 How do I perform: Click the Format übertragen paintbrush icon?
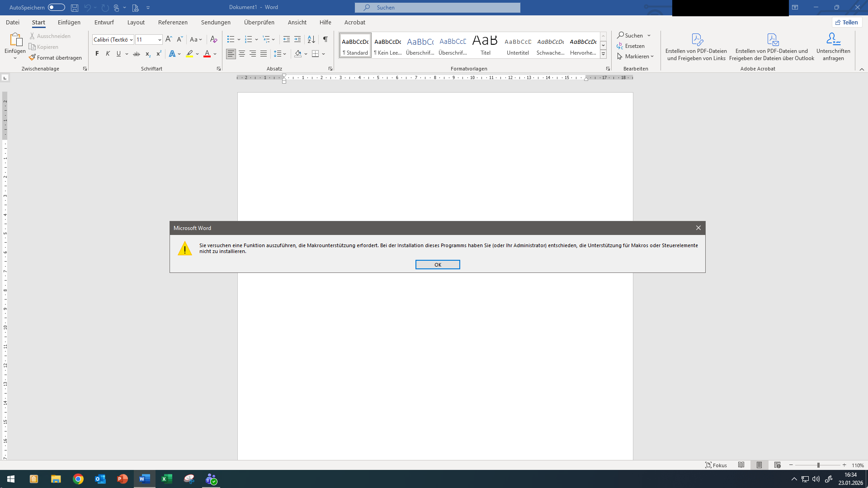click(32, 57)
